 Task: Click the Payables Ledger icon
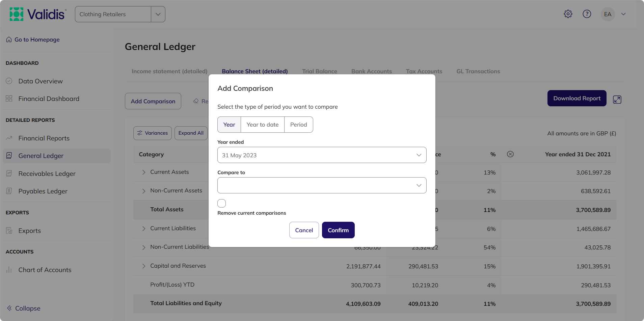pos(9,191)
